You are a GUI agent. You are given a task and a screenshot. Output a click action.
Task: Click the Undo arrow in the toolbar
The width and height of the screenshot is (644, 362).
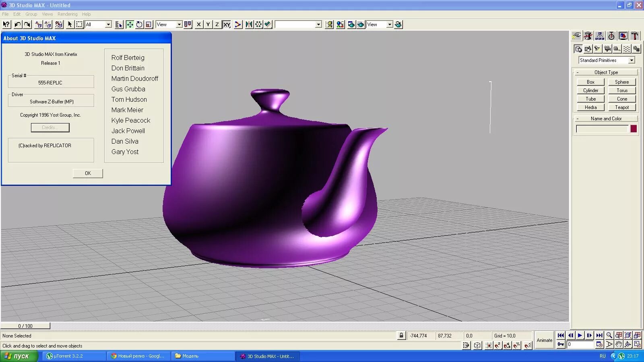pyautogui.click(x=17, y=25)
